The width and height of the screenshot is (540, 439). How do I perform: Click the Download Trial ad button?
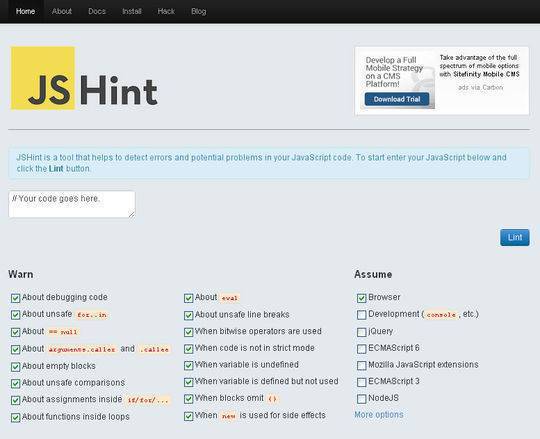tap(397, 99)
